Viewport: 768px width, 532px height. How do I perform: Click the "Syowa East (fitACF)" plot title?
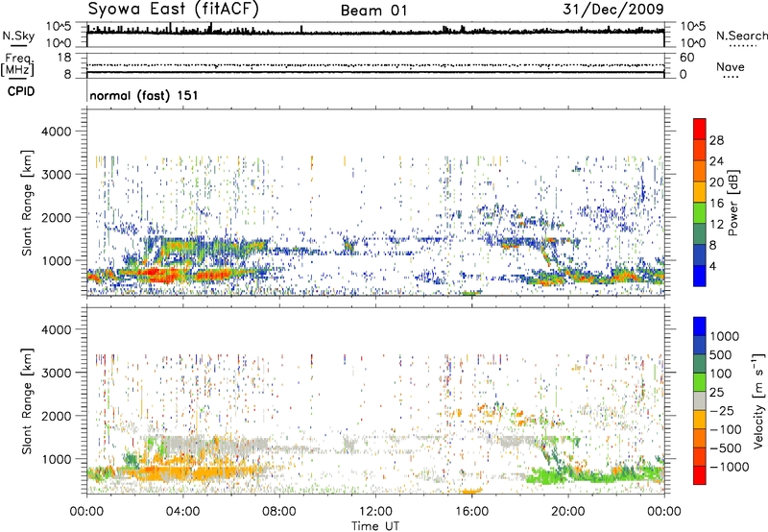click(174, 9)
